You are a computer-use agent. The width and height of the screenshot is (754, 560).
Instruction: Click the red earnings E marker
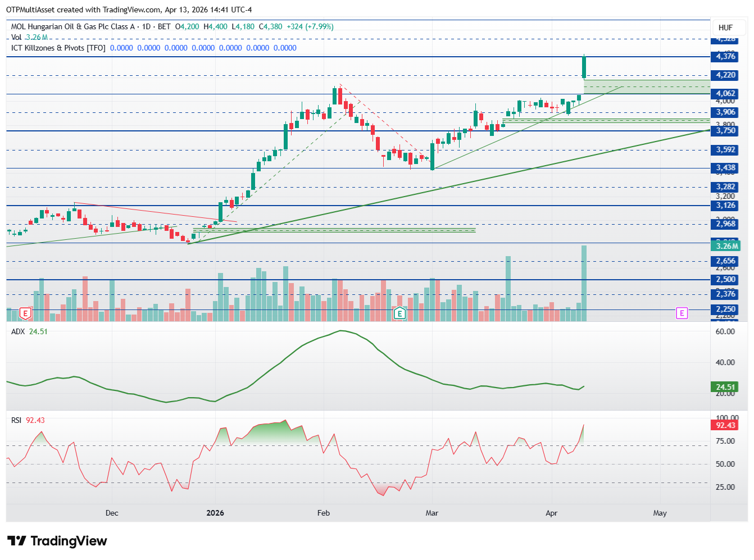tap(25, 313)
